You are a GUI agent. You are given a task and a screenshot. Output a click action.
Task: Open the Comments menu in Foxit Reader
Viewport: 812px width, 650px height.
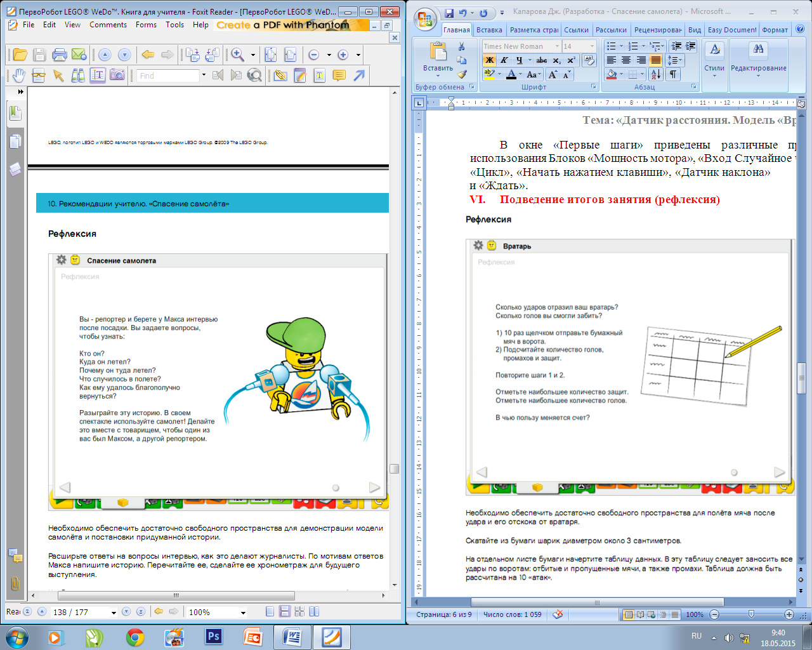[108, 25]
